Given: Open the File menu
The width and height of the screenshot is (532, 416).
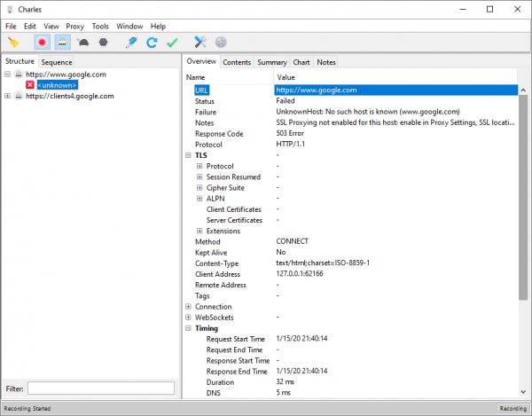Looking at the screenshot, I should [11, 27].
